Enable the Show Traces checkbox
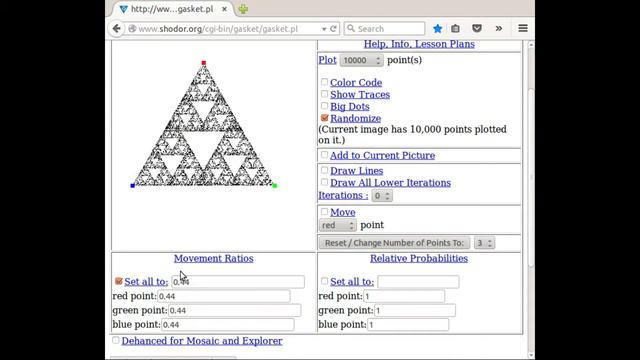 point(324,94)
